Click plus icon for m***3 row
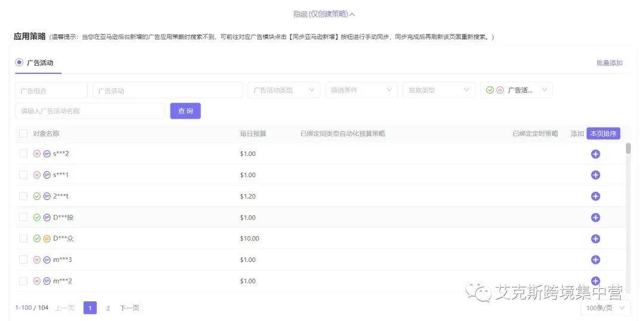This screenshot has height=321, width=644. point(595,260)
